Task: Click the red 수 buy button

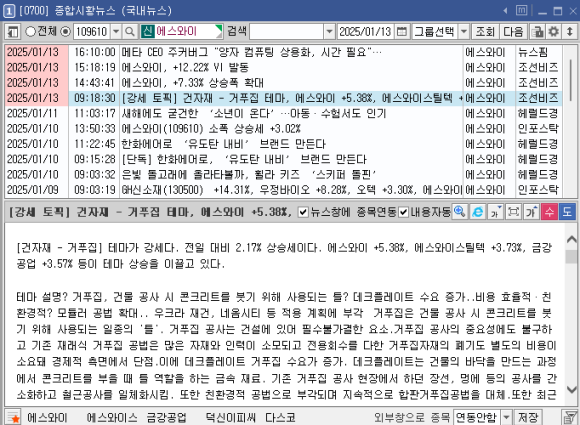Action: (x=549, y=212)
